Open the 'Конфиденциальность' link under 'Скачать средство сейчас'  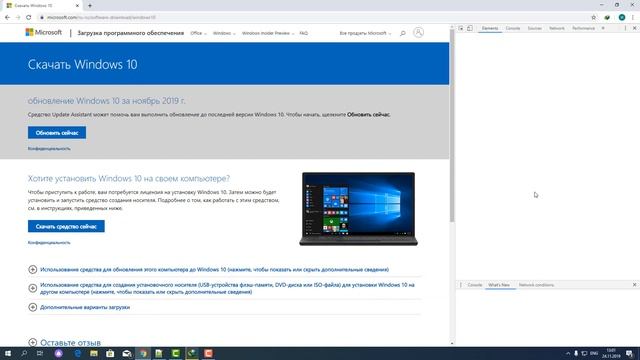point(49,242)
